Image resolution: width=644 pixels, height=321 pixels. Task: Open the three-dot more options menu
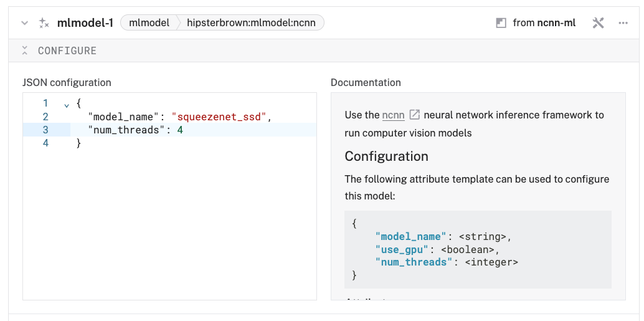click(623, 23)
